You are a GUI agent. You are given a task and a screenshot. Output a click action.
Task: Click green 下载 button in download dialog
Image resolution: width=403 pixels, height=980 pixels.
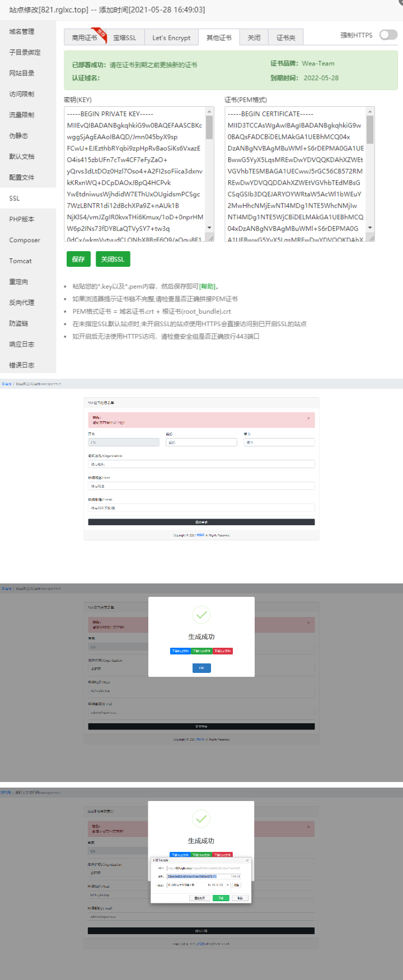(221, 898)
